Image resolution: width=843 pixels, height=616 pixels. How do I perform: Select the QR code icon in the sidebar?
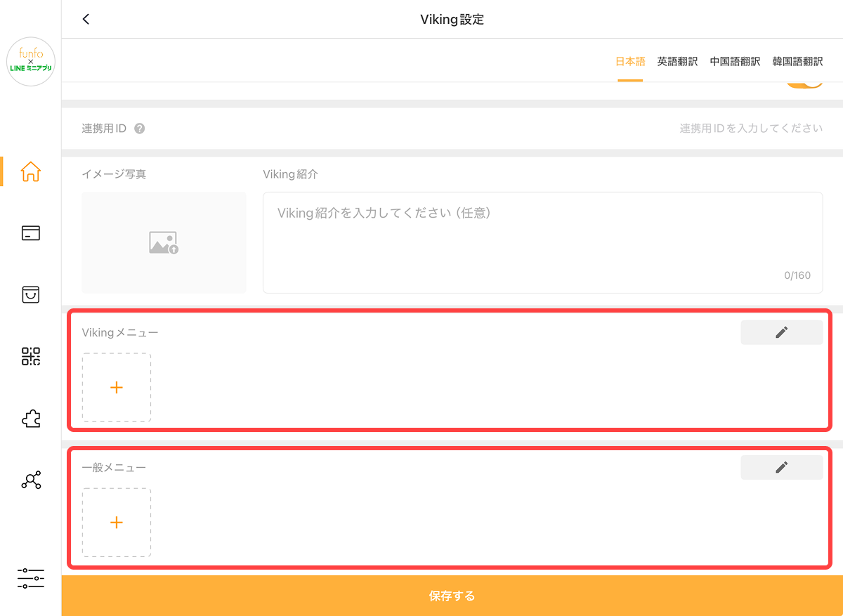pyautogui.click(x=30, y=356)
